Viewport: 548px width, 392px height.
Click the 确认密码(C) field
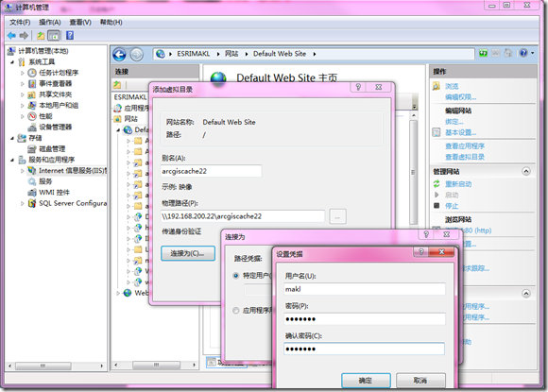[365, 349]
